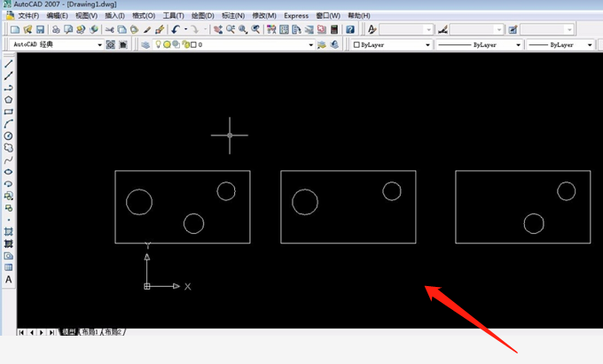Select the Polyline tool
Viewport: 603px width, 364px height.
click(9, 88)
